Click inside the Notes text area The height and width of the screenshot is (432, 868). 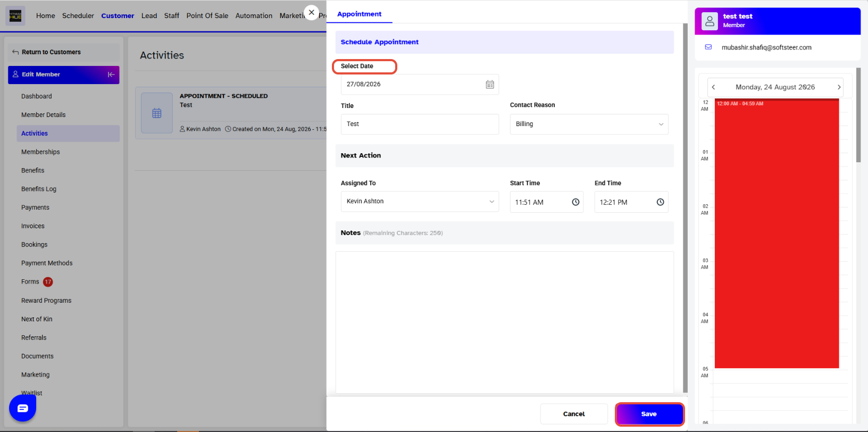(504, 322)
